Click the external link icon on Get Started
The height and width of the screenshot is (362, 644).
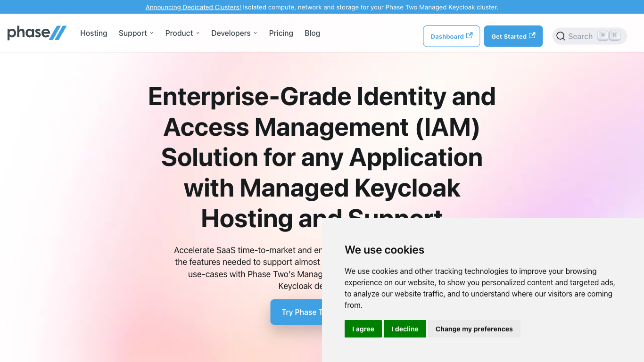pos(532,36)
